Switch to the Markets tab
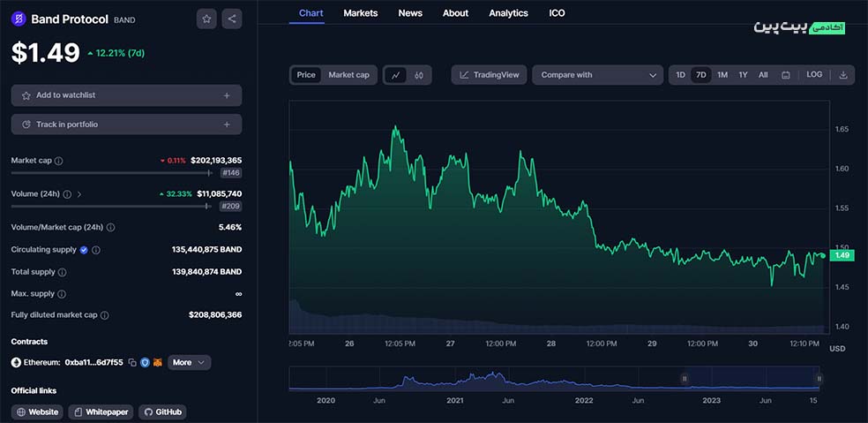Screen dimensions: 868x423 point(360,13)
